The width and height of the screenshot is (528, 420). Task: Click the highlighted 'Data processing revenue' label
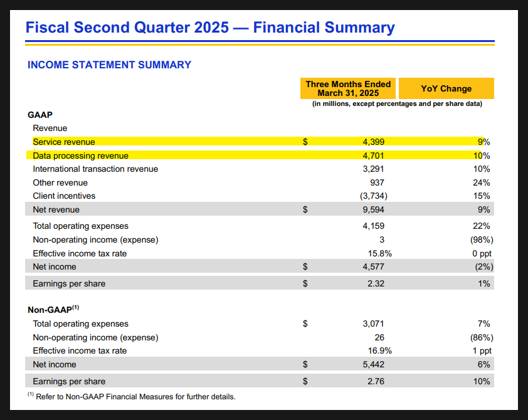tap(80, 156)
